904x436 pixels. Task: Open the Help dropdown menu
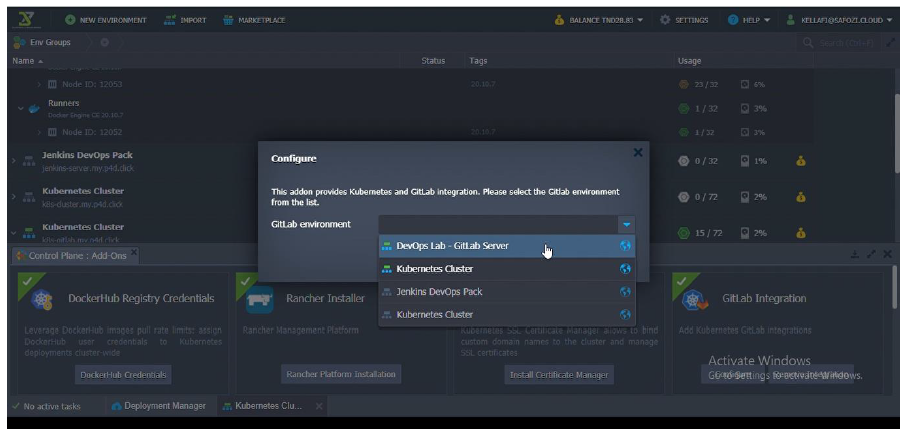pos(749,20)
